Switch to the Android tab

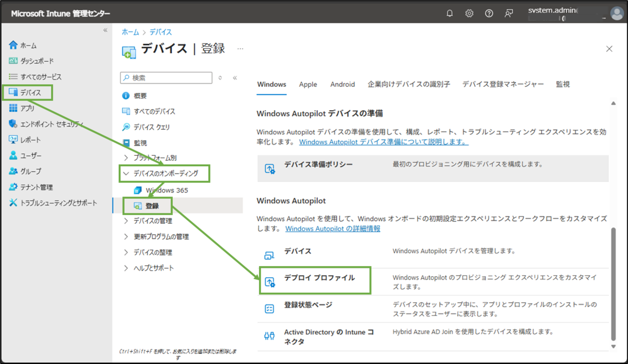[x=343, y=84]
